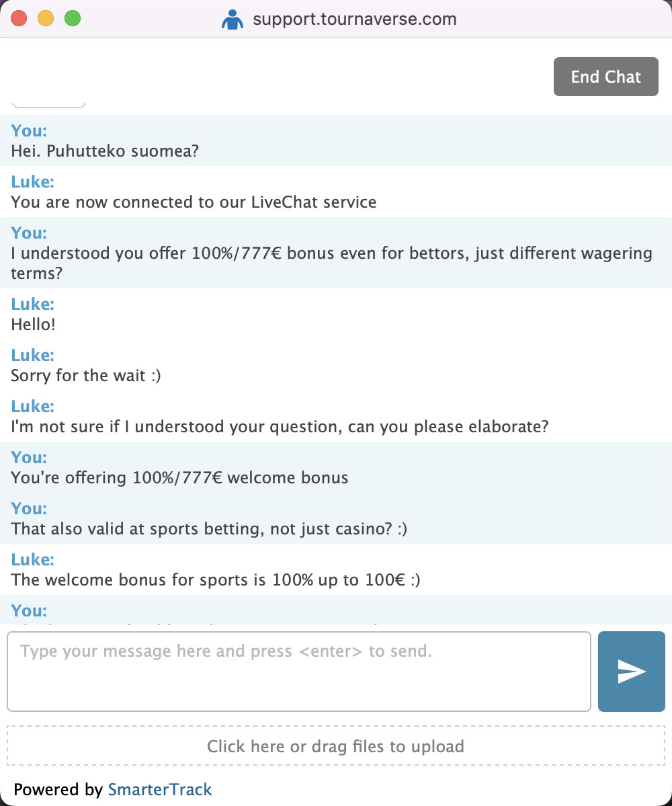Viewport: 672px width, 806px height.
Task: Click the "Powered by" footer text
Action: point(58,789)
